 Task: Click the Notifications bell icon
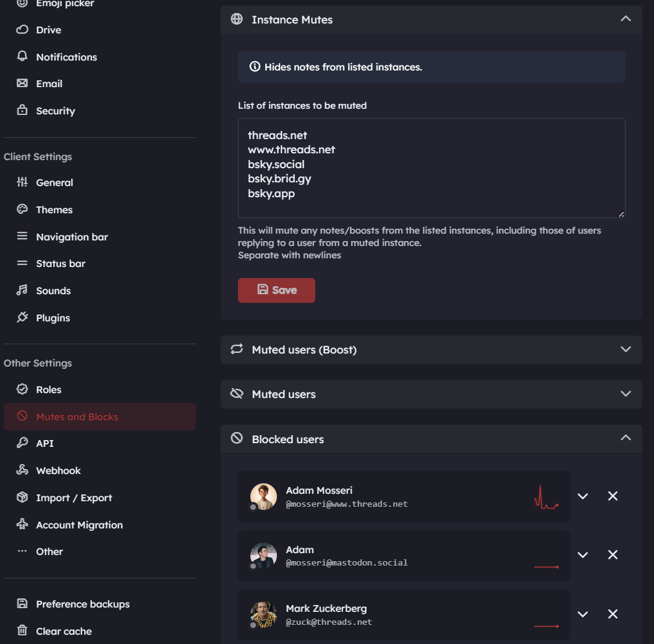point(22,56)
